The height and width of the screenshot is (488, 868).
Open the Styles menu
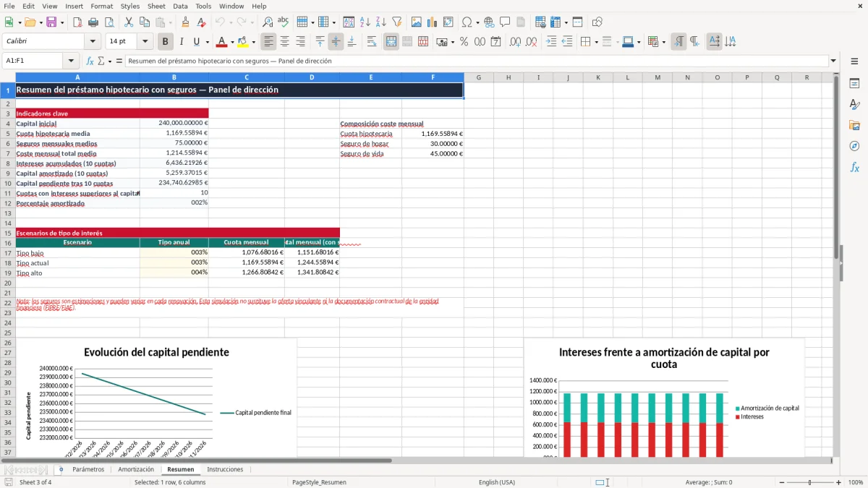coord(130,6)
